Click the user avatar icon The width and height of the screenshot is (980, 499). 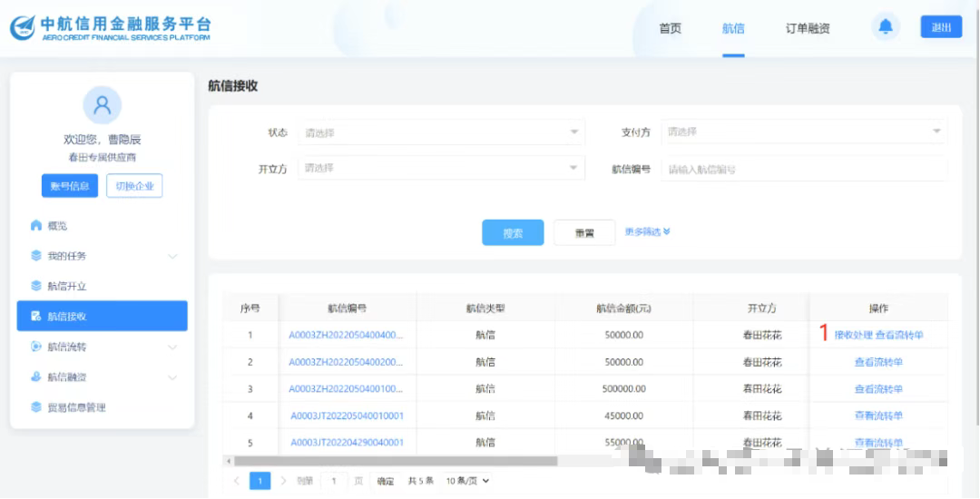[x=102, y=105]
